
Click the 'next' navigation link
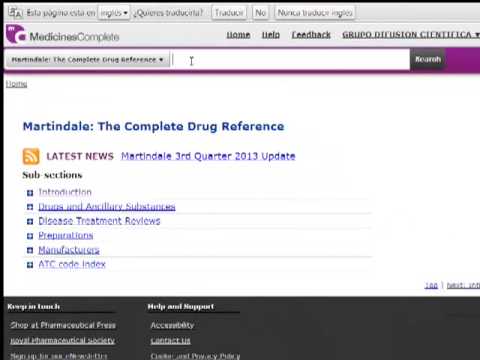[x=463, y=285]
